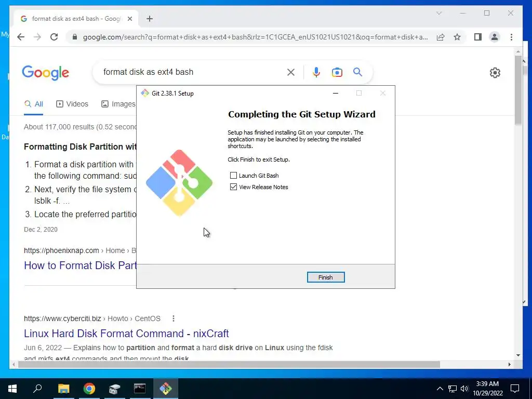Click the horizontal scrollbar thumb in Chrome
The image size is (532, 399).
click(229, 364)
